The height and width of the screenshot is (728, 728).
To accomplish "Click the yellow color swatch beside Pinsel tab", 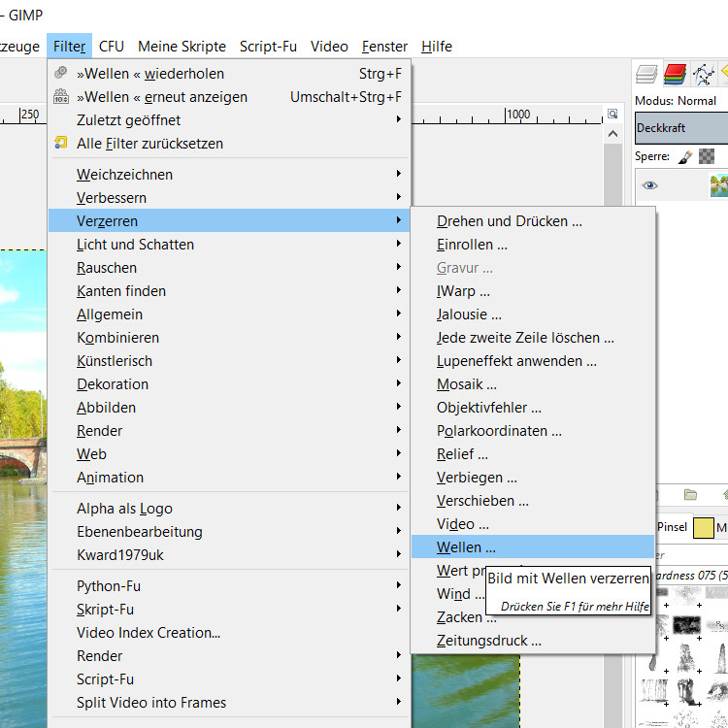I will [704, 528].
